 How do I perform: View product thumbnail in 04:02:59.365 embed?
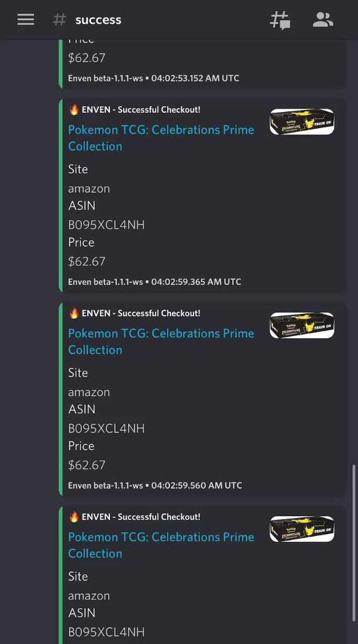pos(302,122)
